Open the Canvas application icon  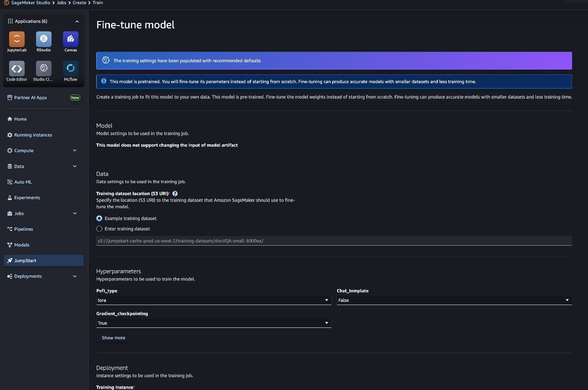71,39
